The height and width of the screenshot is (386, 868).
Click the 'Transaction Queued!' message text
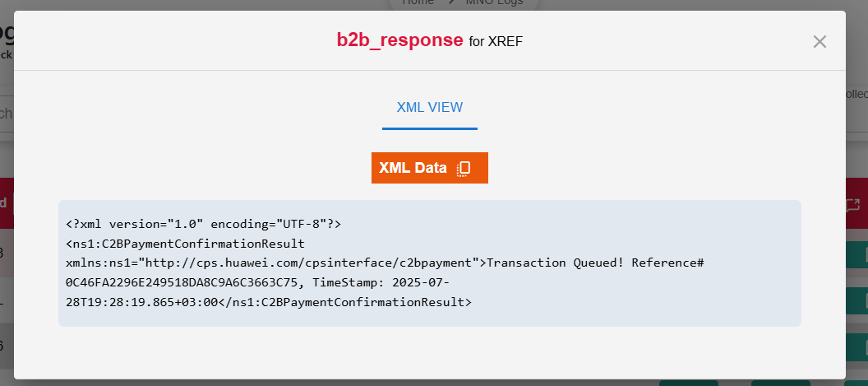coord(555,263)
